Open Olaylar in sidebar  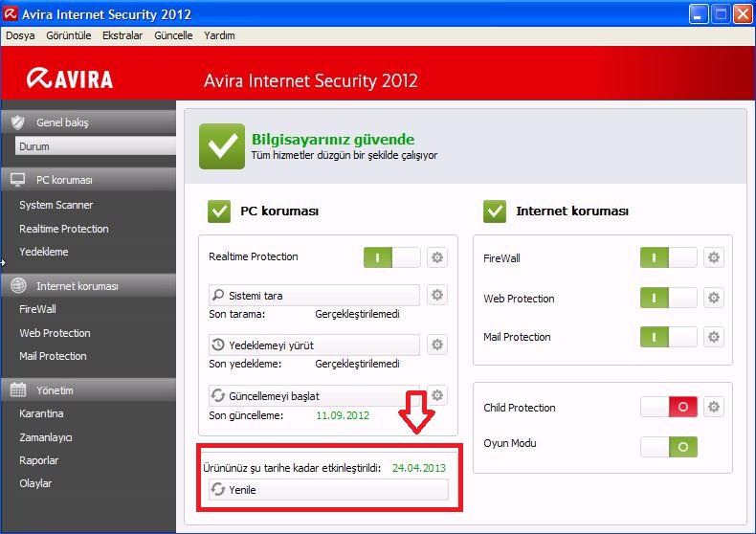35,483
